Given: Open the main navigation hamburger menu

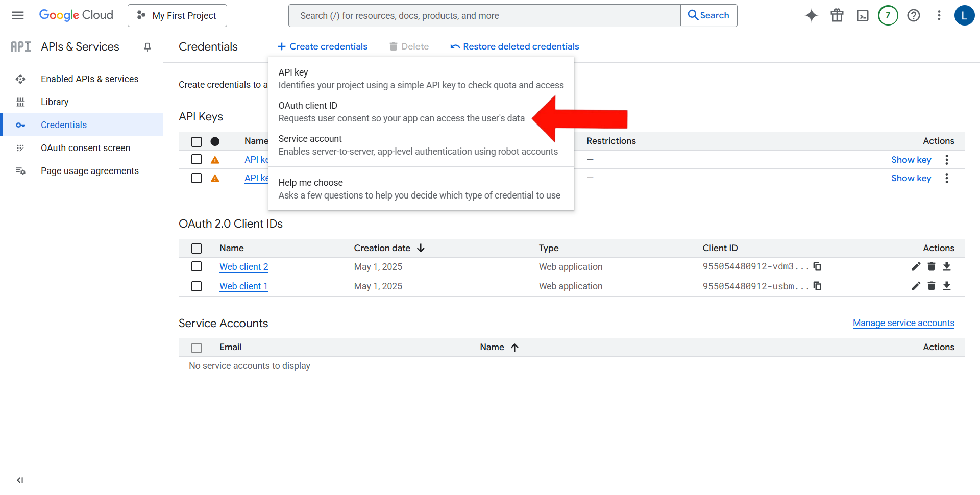Looking at the screenshot, I should [x=18, y=15].
